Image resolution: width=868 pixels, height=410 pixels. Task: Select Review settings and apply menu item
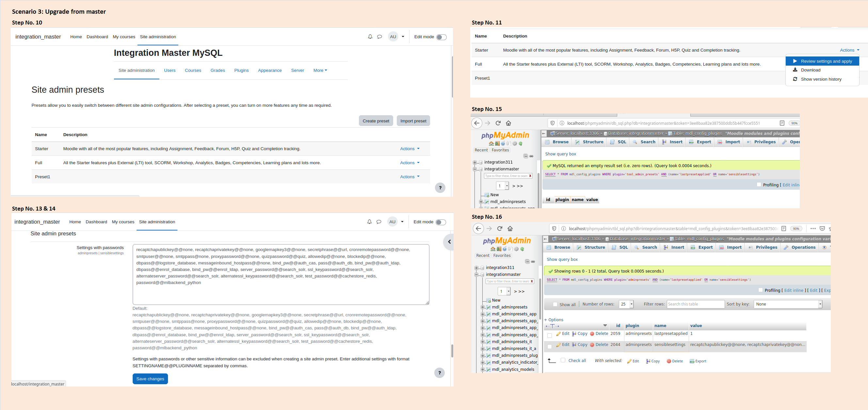pos(822,61)
